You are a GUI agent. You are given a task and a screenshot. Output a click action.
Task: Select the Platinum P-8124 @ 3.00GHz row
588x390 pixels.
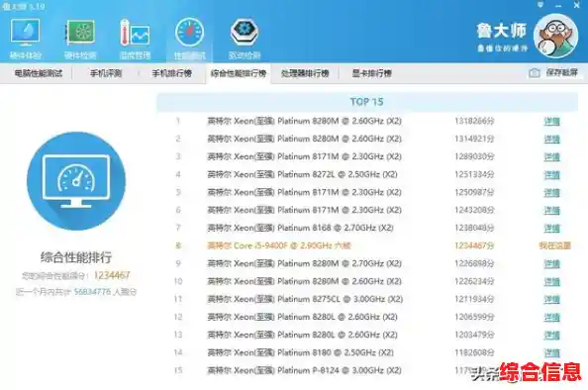click(367, 370)
